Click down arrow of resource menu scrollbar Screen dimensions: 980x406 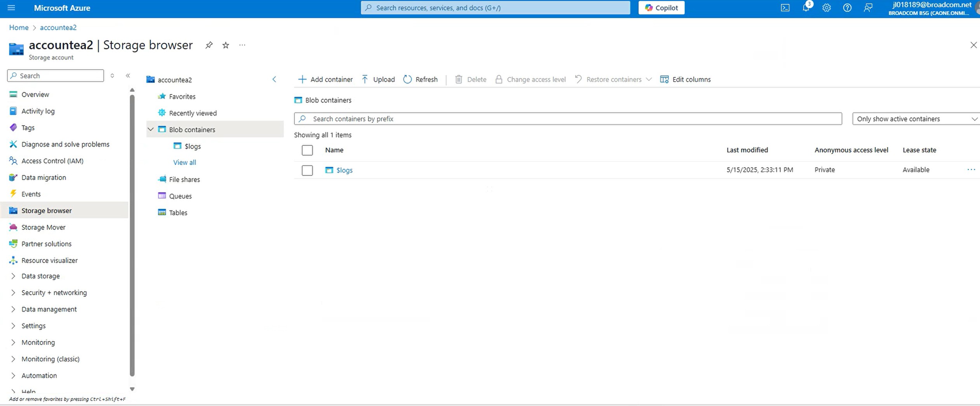tap(132, 389)
